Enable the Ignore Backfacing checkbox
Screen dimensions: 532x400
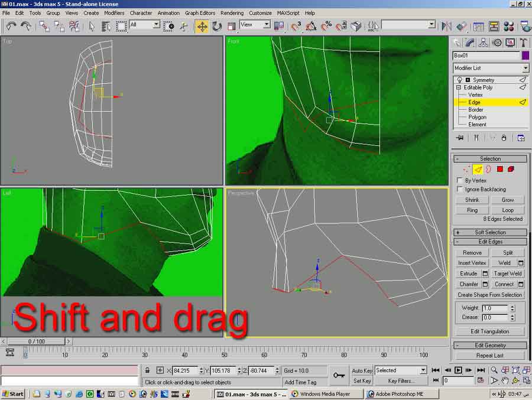tap(460, 189)
